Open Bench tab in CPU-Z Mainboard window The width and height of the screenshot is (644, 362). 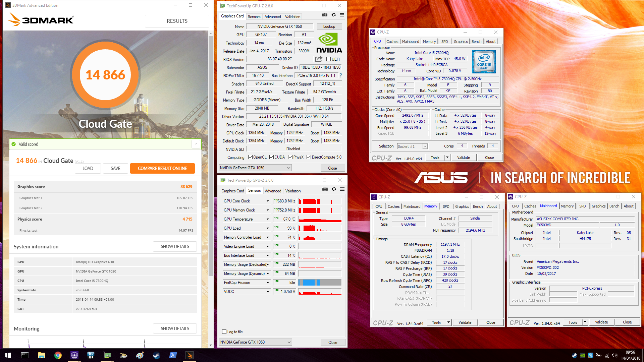pos(614,206)
